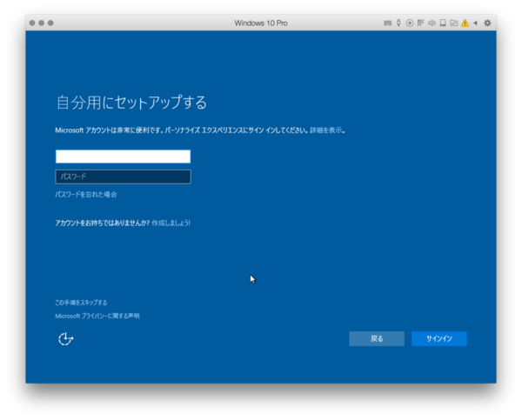Viewport: 522px width, 420px height.
Task: Click the サインイン sign-in button
Action: coord(439,339)
